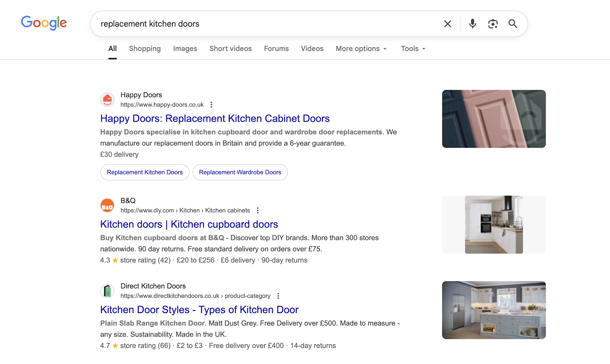Expand the Tools dropdown
610x364 pixels.
pyautogui.click(x=413, y=49)
